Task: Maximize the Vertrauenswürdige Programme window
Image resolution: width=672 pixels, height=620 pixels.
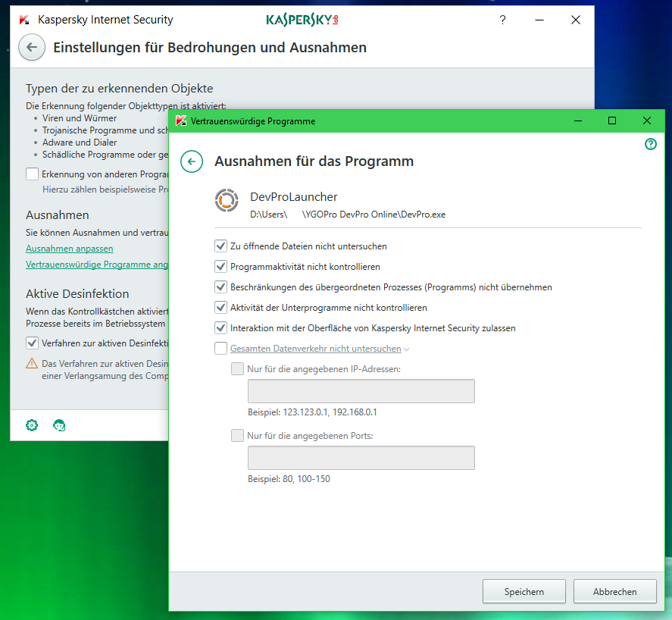Action: 612,121
